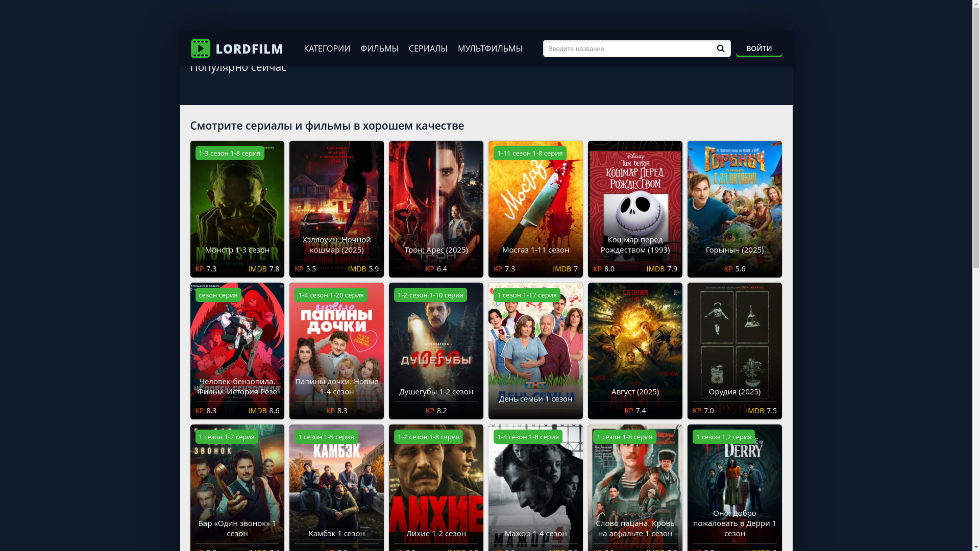Open Оно: Добро пожаловать в Дерри poster
980x551 pixels.
734,487
